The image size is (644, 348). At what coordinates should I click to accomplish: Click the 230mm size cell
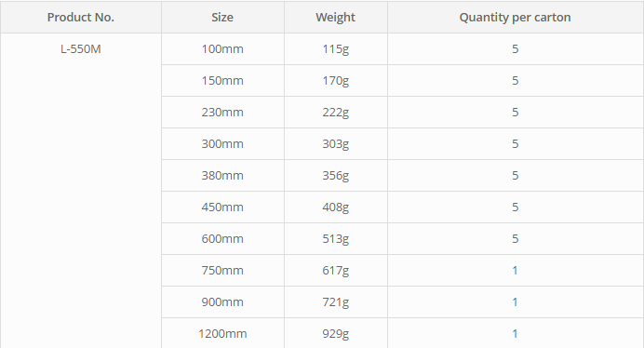[x=222, y=113]
